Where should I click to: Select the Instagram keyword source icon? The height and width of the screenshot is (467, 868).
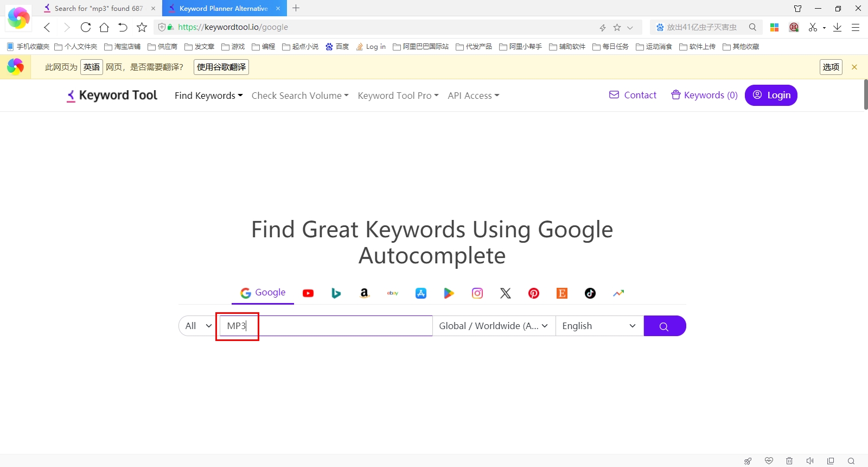477,293
